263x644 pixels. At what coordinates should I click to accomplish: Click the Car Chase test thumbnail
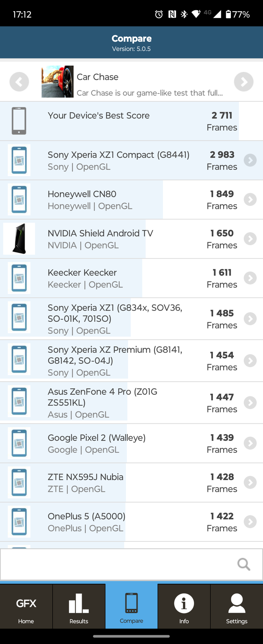pos(58,82)
